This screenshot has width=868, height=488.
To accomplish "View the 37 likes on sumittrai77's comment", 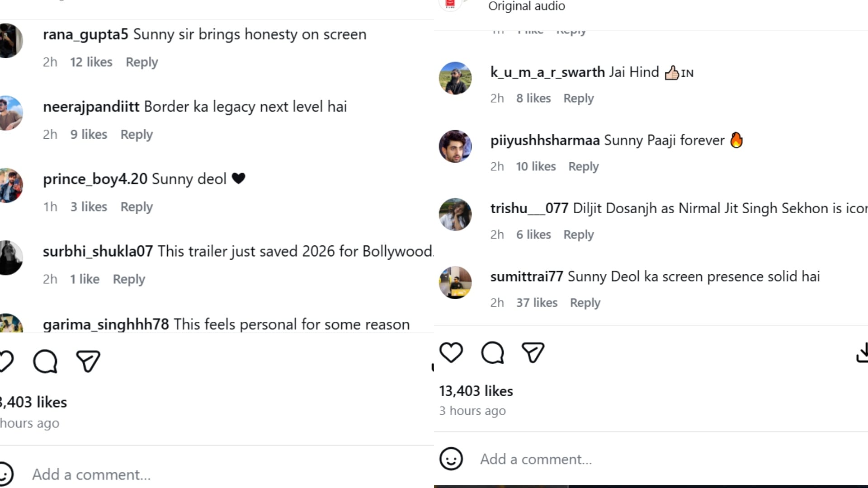I will [537, 303].
